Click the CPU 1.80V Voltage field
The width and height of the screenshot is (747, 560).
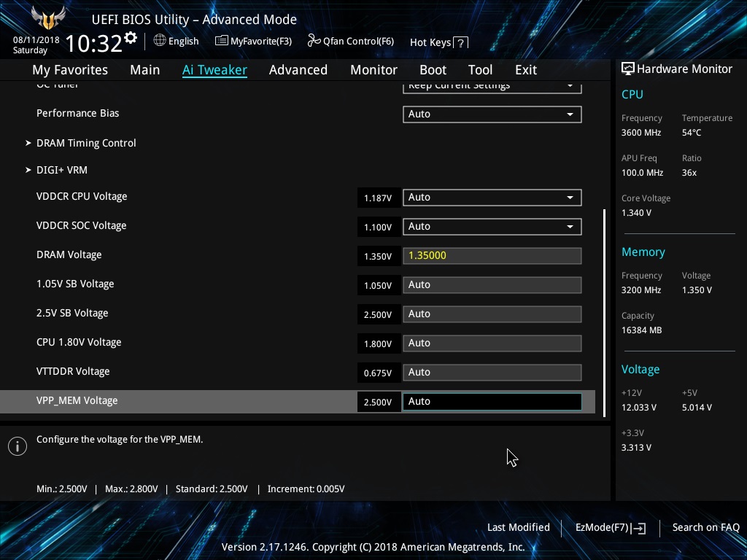pyautogui.click(x=492, y=343)
